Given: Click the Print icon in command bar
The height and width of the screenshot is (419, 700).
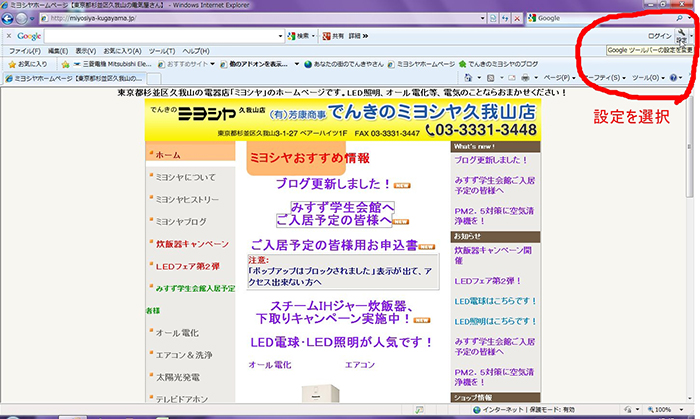Looking at the screenshot, I should tap(525, 77).
